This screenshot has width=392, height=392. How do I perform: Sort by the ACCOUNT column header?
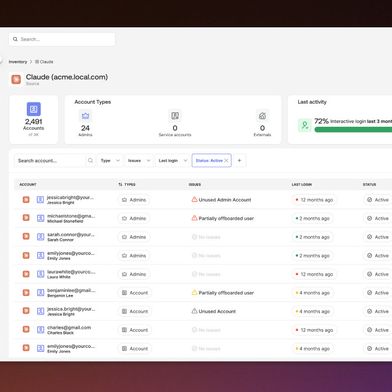click(28, 184)
